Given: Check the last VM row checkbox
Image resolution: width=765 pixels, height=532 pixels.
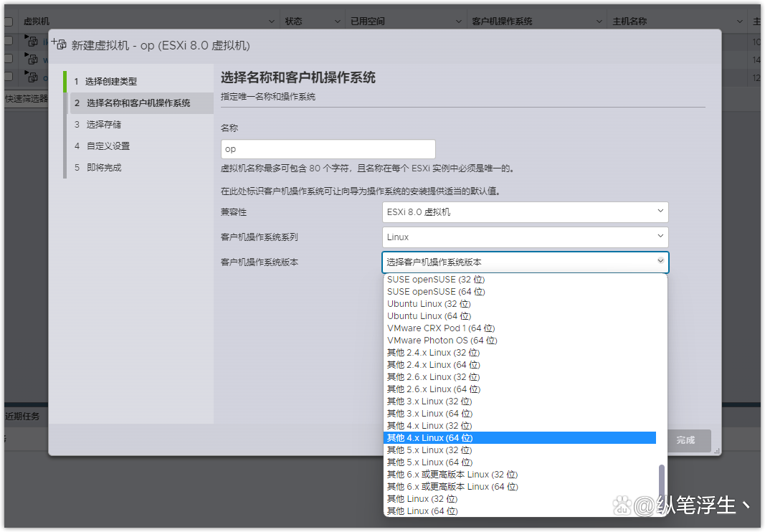Looking at the screenshot, I should coord(9,77).
